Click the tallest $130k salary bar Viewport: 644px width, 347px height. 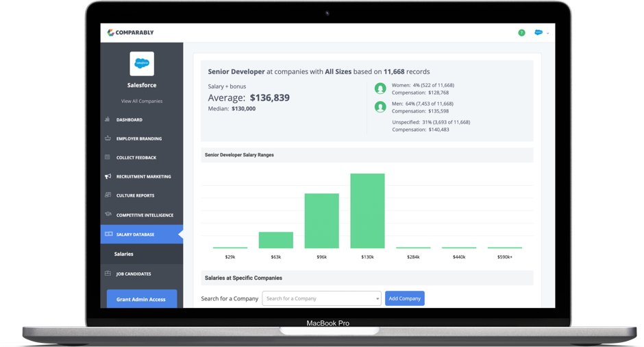(368, 211)
